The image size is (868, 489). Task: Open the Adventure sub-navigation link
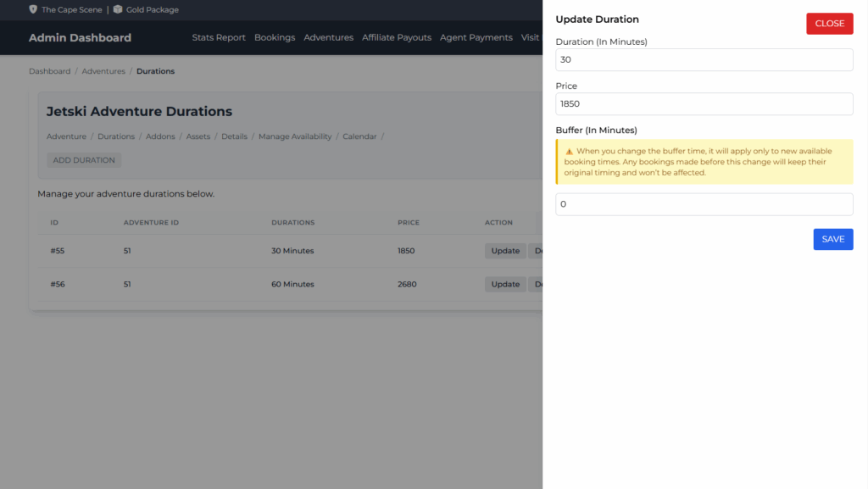pos(66,136)
